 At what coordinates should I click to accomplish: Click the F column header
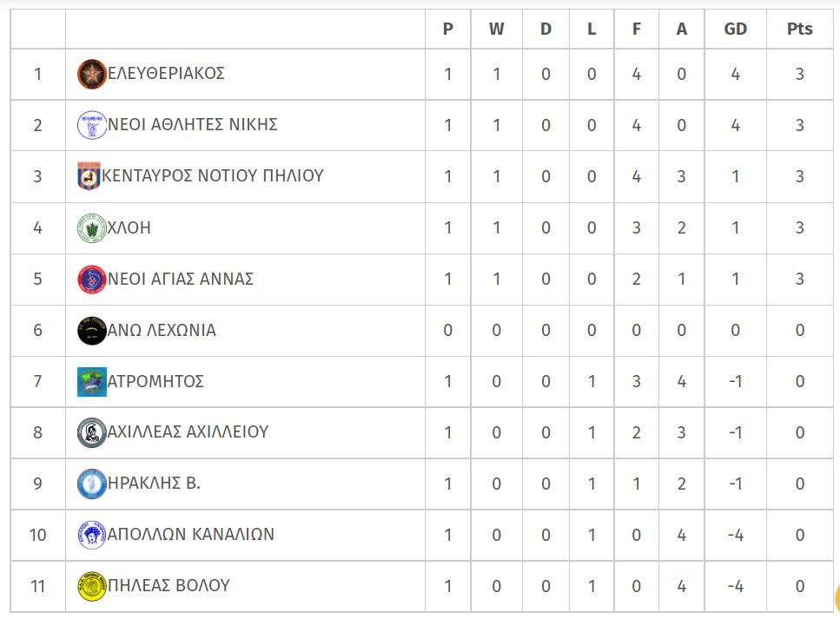tap(636, 29)
